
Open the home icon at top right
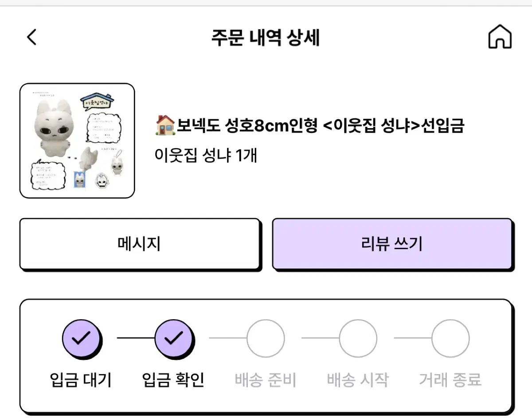point(500,37)
